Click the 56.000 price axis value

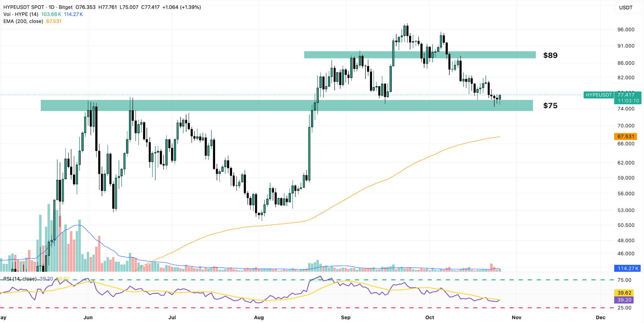pos(626,193)
